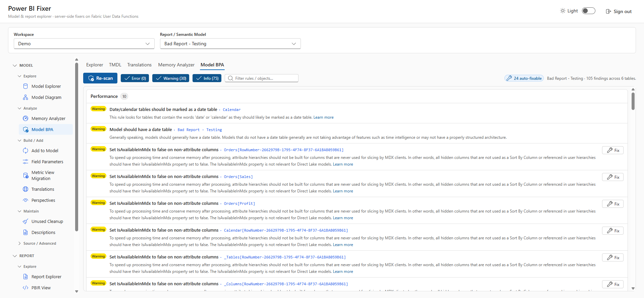Click the Perspectives eye icon
This screenshot has width=644, height=298.
coord(25,200)
